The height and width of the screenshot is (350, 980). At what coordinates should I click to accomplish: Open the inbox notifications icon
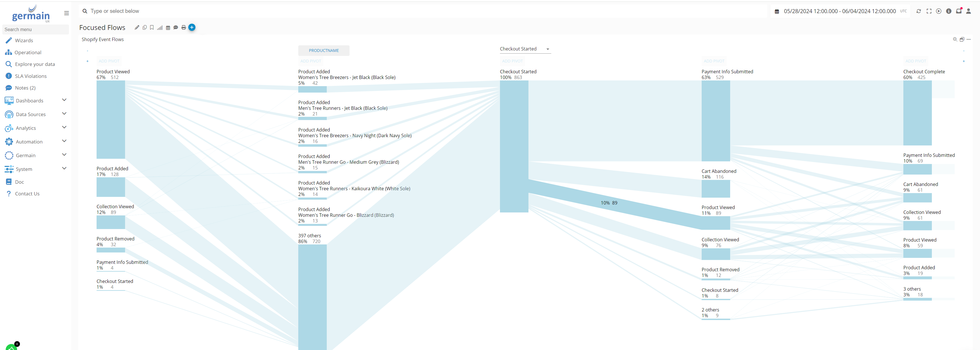click(959, 11)
